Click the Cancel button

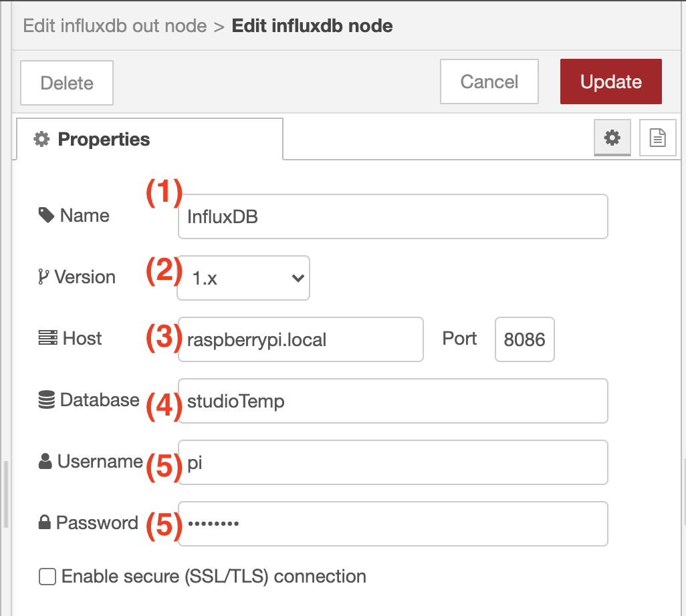(489, 82)
